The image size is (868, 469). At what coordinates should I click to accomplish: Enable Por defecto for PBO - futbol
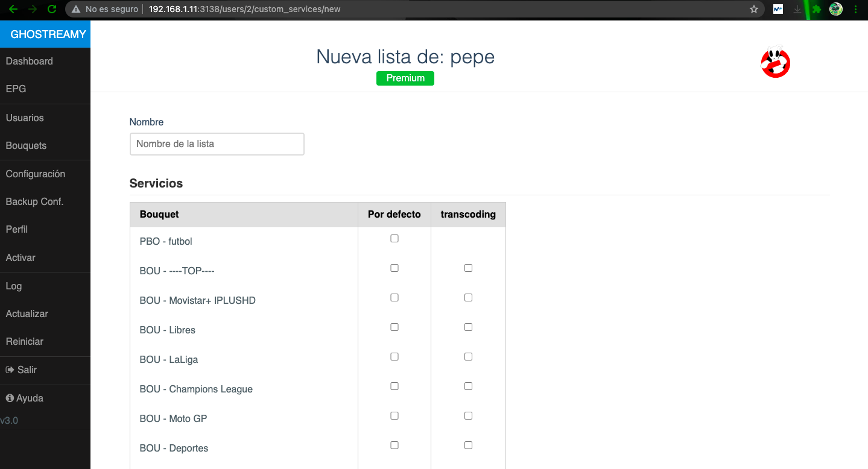point(394,239)
